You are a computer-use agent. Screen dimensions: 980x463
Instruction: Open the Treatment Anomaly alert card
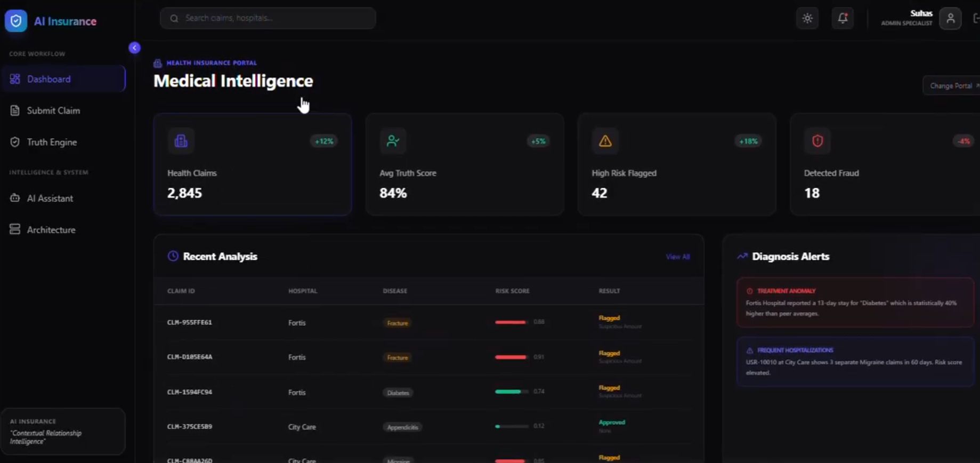click(x=855, y=302)
